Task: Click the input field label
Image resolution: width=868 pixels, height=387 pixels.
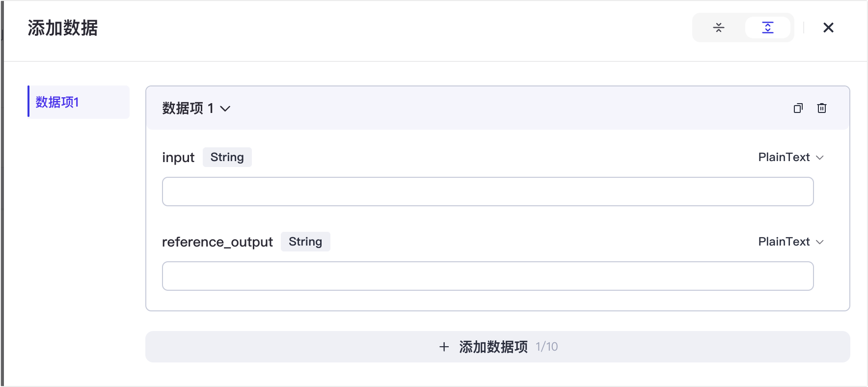Action: (x=178, y=158)
